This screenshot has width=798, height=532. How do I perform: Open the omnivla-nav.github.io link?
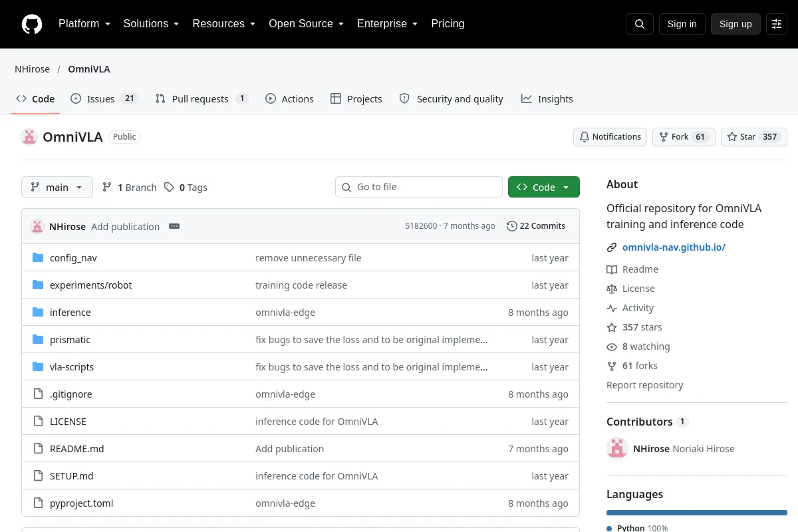click(x=674, y=247)
